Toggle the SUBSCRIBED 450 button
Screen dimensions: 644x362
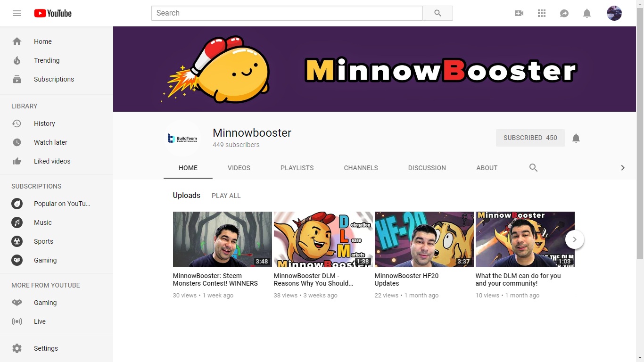pos(530,138)
